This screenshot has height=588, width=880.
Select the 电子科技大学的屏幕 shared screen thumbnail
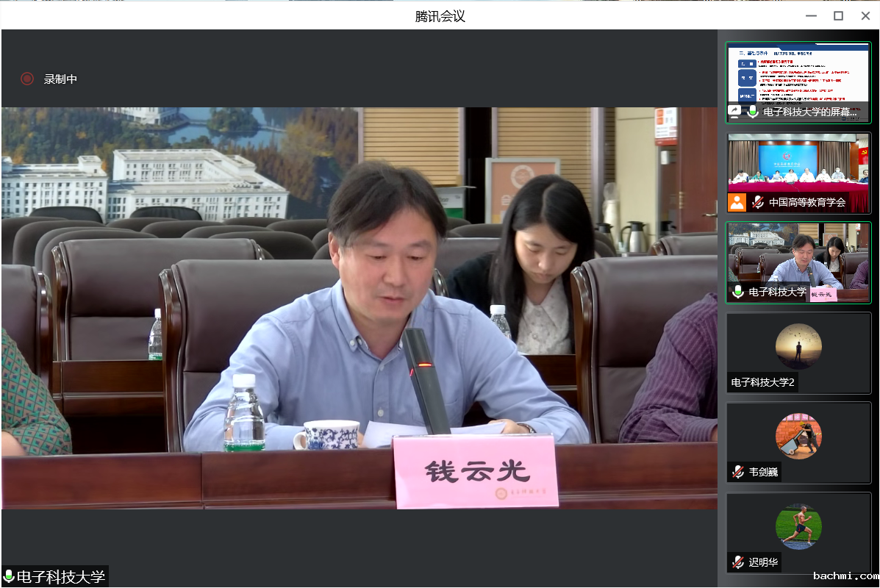(798, 73)
